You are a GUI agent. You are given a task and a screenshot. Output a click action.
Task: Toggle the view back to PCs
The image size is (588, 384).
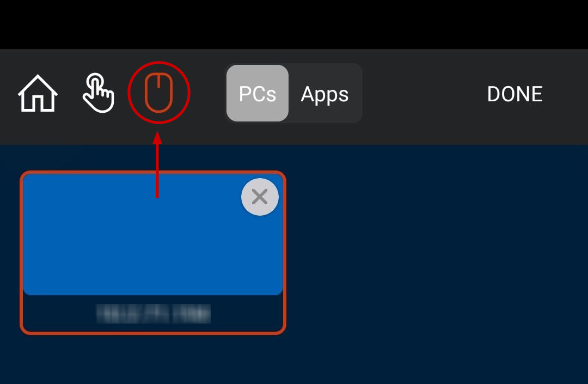pos(258,93)
